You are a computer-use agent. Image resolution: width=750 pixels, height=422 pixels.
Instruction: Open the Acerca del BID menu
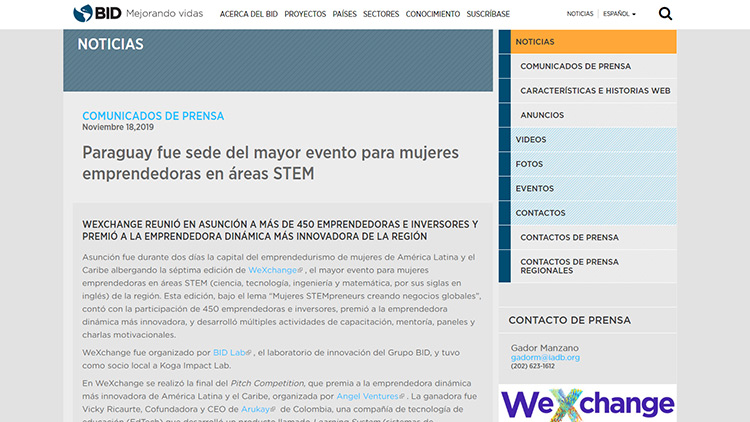click(248, 15)
